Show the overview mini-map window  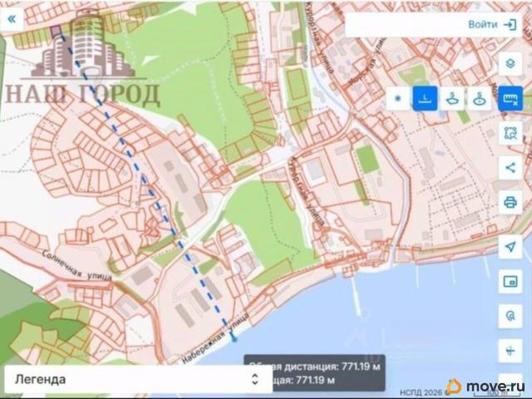[510, 282]
